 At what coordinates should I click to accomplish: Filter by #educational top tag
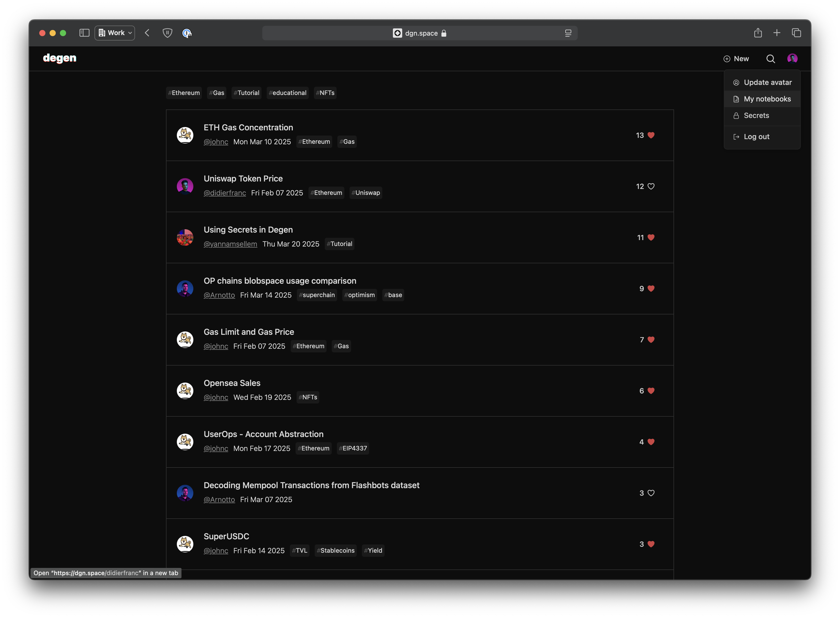[287, 93]
